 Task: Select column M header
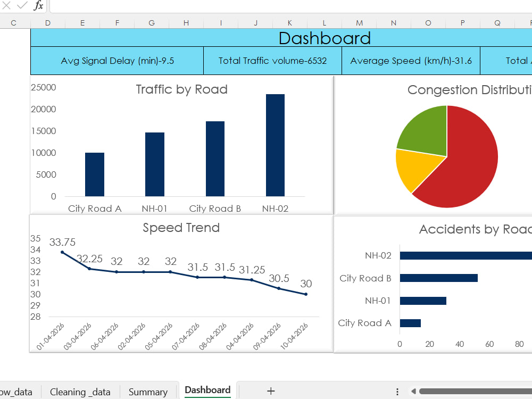pyautogui.click(x=359, y=23)
